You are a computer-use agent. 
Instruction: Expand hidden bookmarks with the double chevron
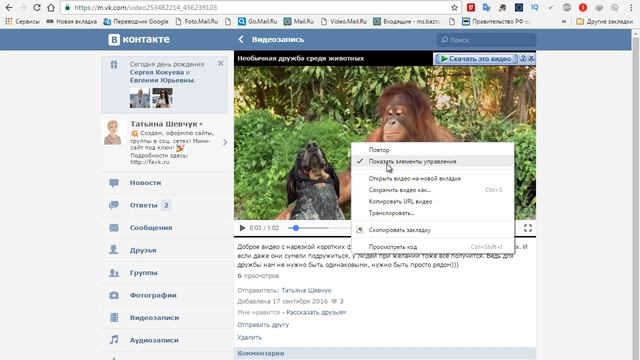tap(564, 21)
